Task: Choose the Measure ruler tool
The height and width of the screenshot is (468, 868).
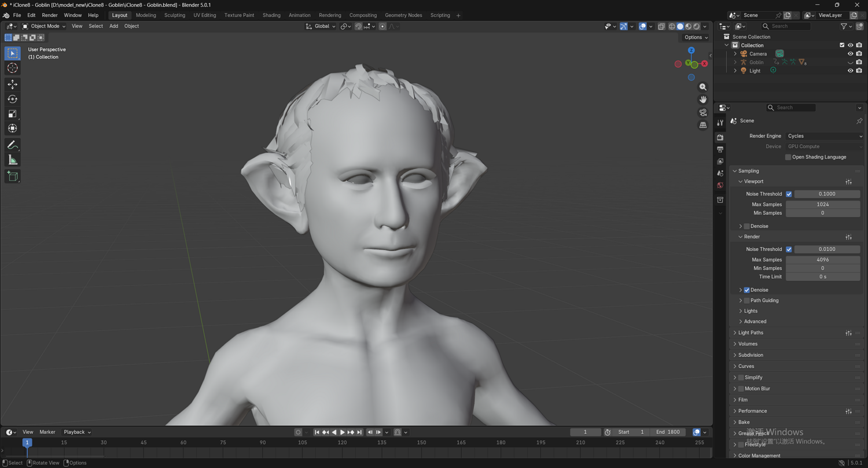Action: 12,160
